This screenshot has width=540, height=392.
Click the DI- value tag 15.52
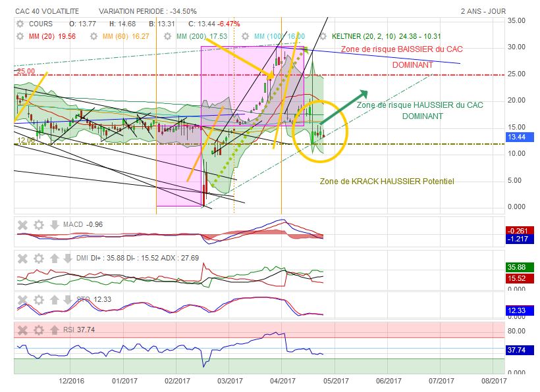520,278
